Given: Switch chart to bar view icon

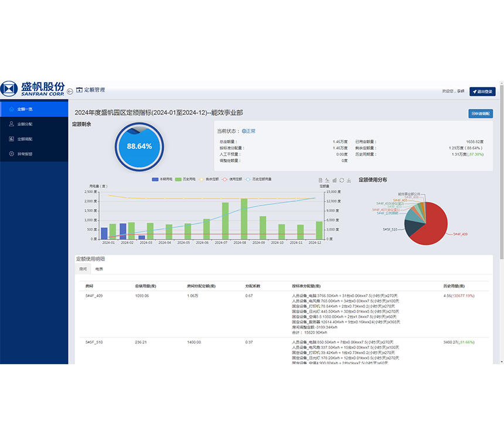Looking at the screenshot, I should click(x=335, y=180).
